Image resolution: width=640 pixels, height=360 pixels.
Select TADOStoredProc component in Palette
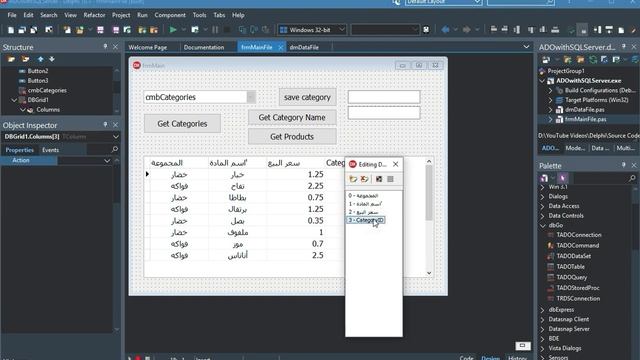[x=577, y=288]
